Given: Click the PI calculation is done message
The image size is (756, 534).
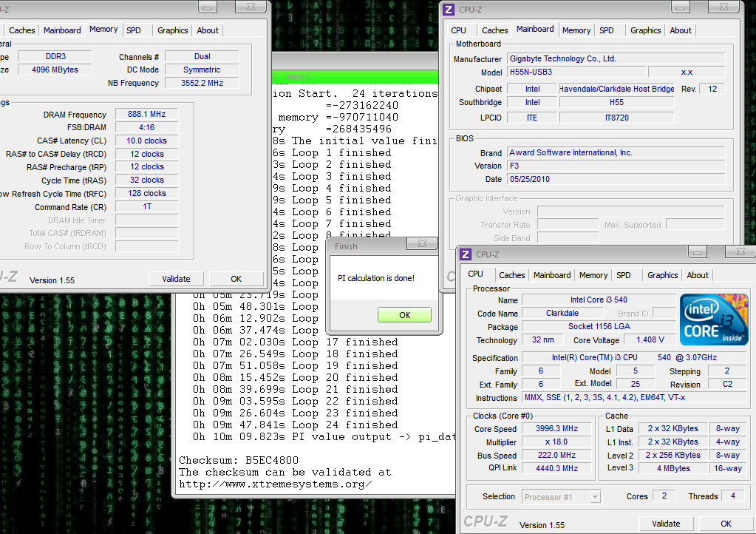Looking at the screenshot, I should [x=376, y=278].
